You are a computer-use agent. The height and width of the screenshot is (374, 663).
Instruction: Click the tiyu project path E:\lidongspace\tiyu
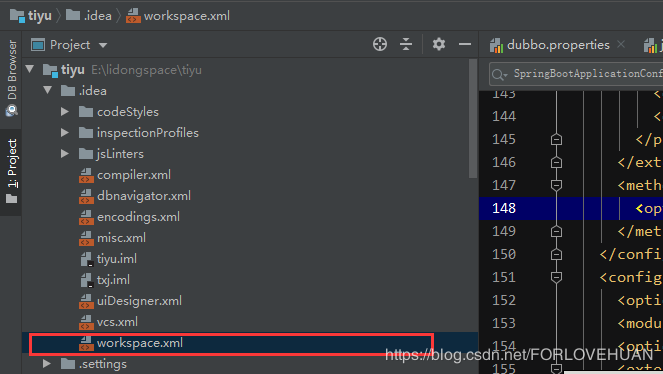(x=146, y=70)
